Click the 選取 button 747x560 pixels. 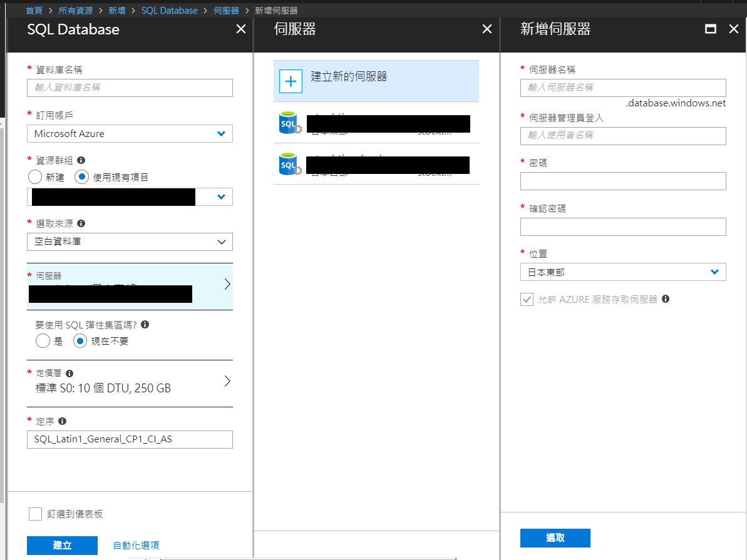click(x=555, y=538)
